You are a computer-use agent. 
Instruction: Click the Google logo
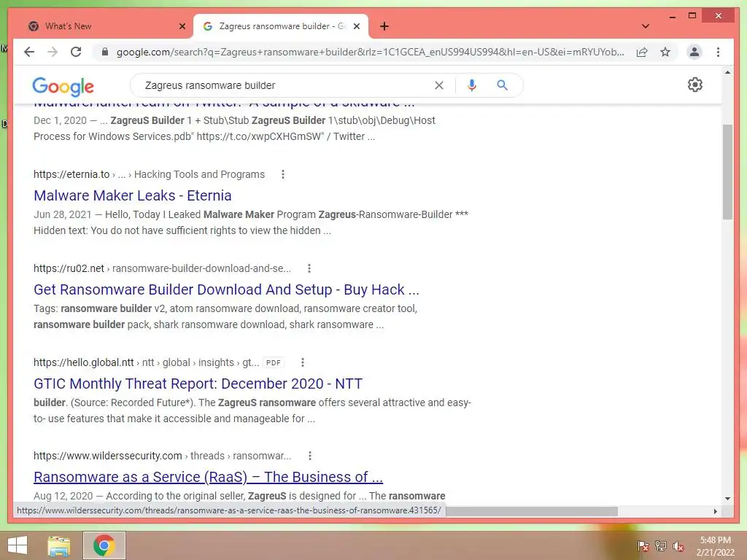click(63, 86)
